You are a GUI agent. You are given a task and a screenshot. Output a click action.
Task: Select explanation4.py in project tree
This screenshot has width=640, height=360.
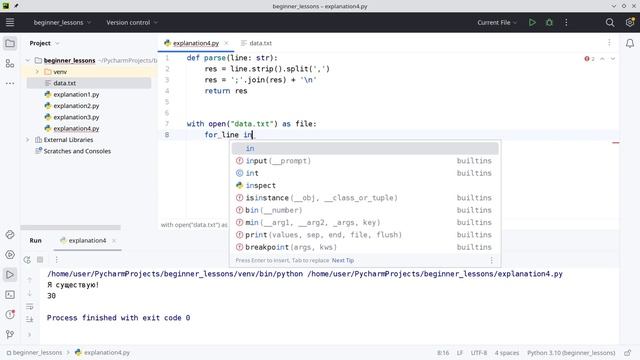[76, 129]
